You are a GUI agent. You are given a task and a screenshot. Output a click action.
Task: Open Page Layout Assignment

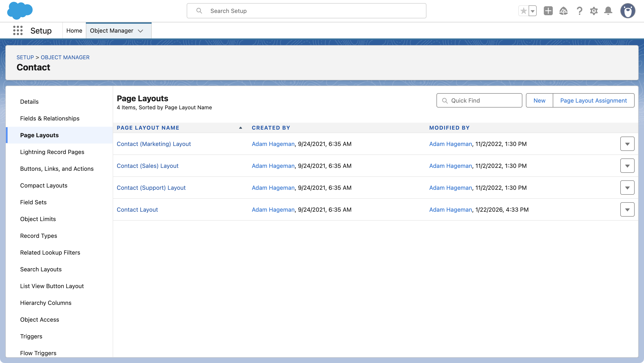pos(594,100)
